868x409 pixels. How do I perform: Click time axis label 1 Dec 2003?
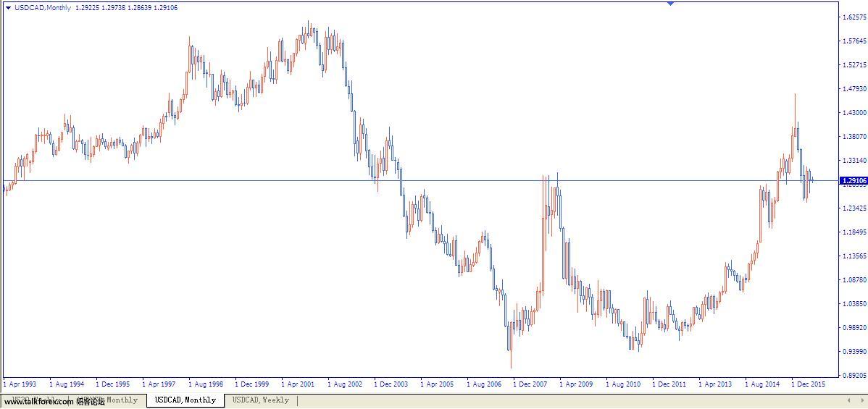(391, 384)
